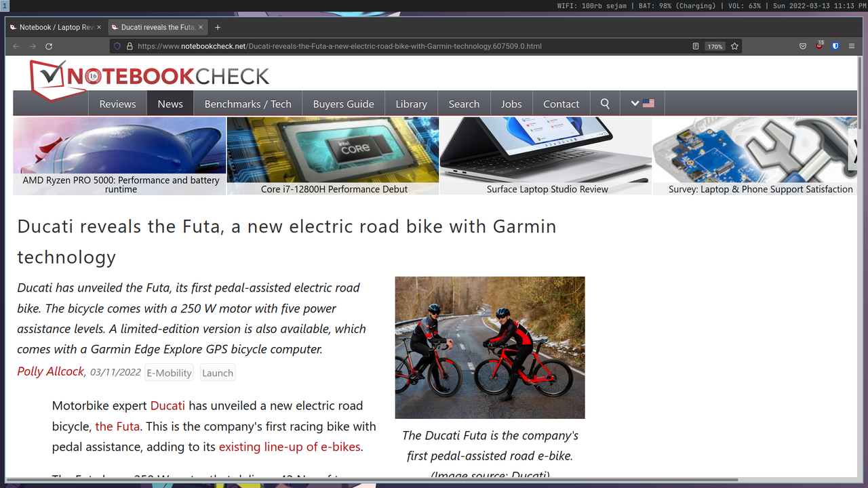Go to Benchmarks / Tech
Viewport: 868px width, 488px height.
[248, 104]
